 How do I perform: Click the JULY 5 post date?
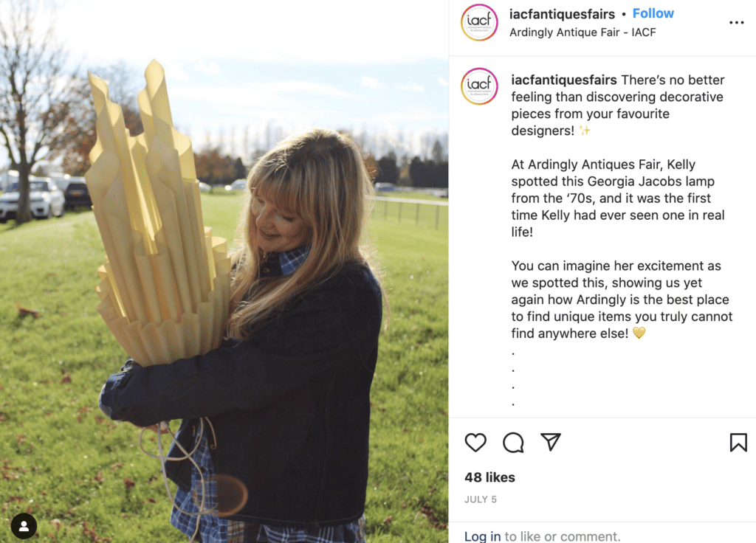click(x=480, y=499)
